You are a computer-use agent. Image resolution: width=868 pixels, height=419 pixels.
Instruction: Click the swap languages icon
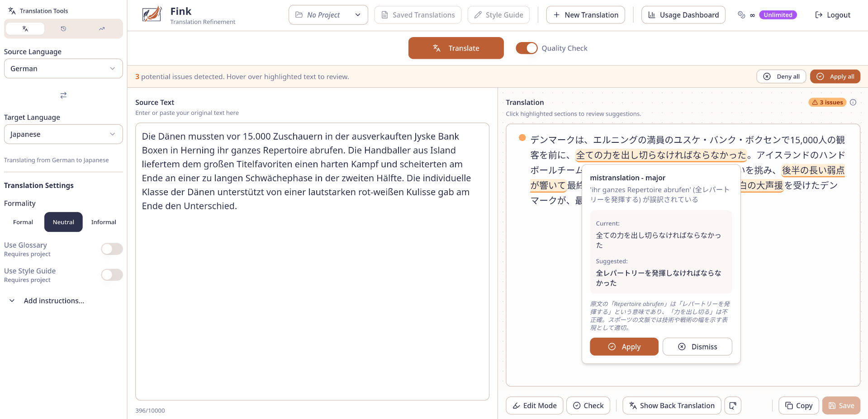pyautogui.click(x=63, y=95)
